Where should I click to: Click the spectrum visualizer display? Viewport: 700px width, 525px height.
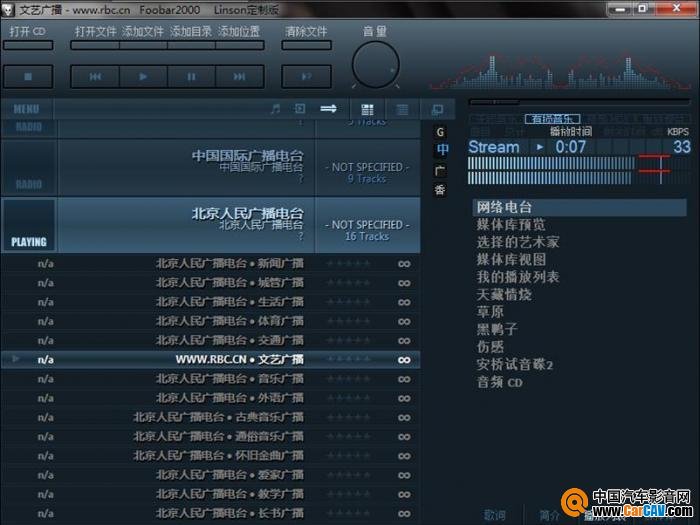[560, 71]
